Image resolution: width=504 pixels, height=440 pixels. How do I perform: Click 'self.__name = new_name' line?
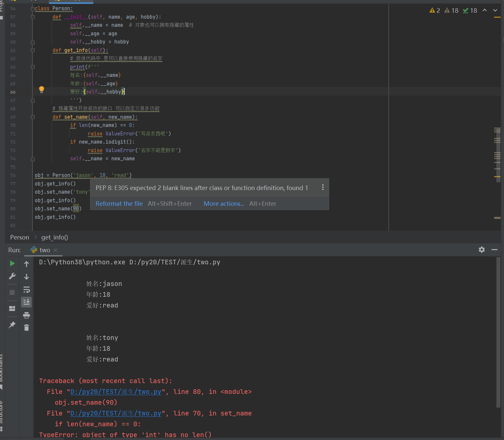point(103,159)
